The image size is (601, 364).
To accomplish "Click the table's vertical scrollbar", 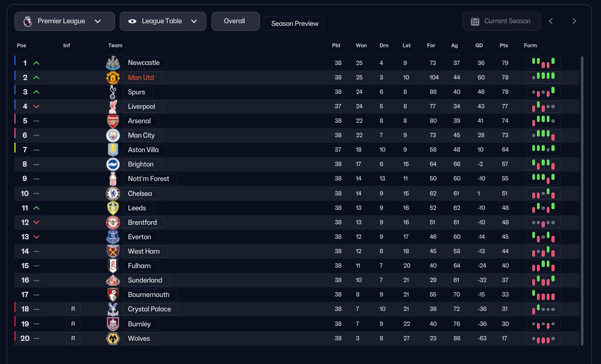I will coord(582,201).
